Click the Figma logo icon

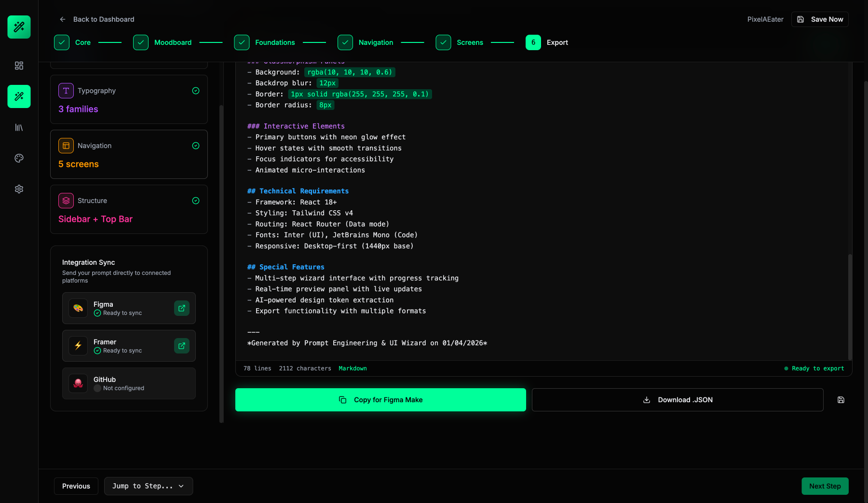pyautogui.click(x=78, y=308)
